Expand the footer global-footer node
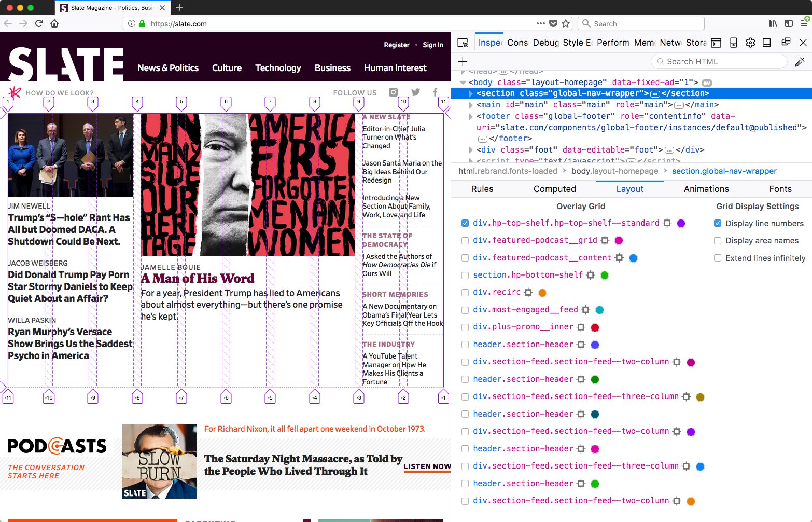812x522 pixels. [471, 116]
